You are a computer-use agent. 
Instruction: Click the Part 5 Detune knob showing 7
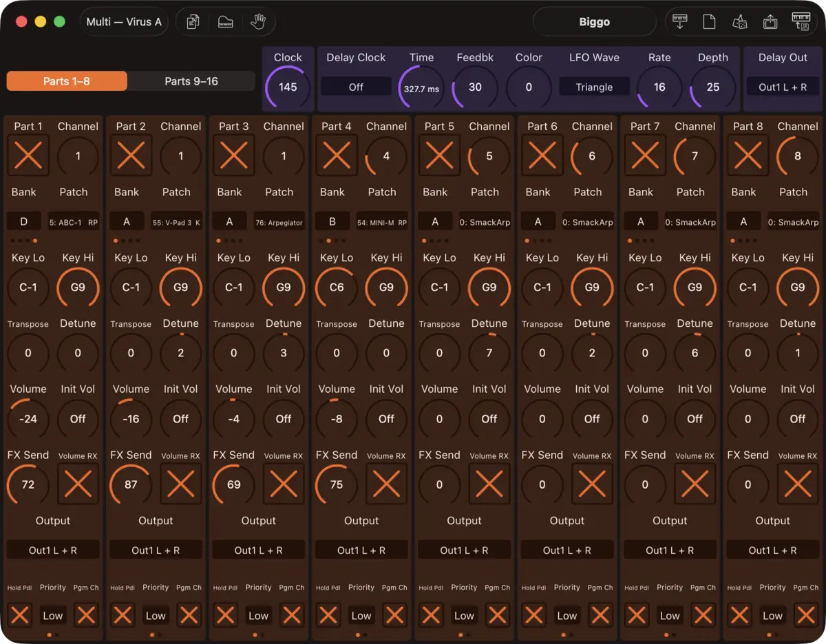point(489,353)
